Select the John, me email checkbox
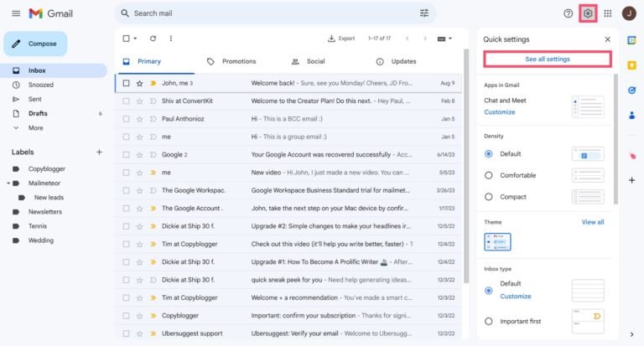The height and width of the screenshot is (346, 644). (x=126, y=83)
